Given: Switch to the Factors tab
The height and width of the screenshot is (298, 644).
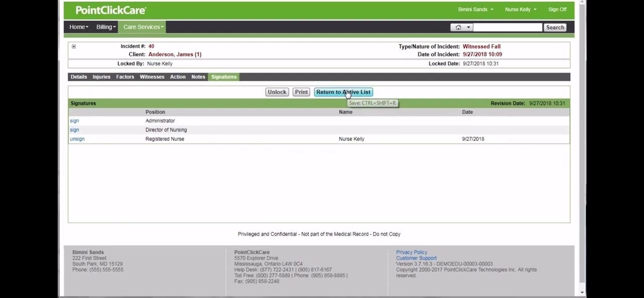Looking at the screenshot, I should point(125,77).
